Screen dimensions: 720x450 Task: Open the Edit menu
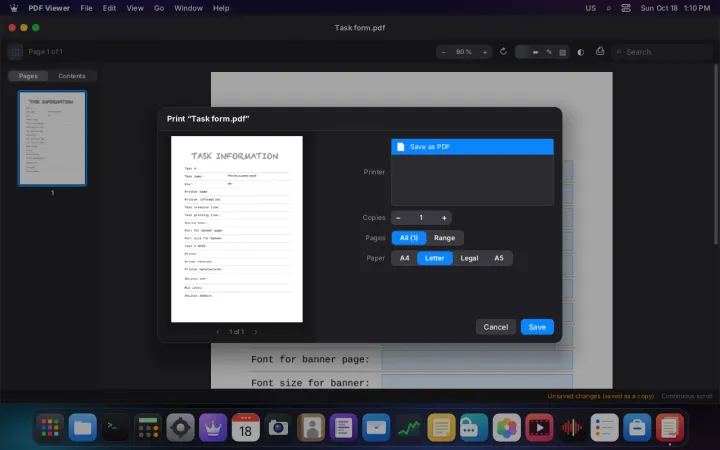click(x=109, y=8)
